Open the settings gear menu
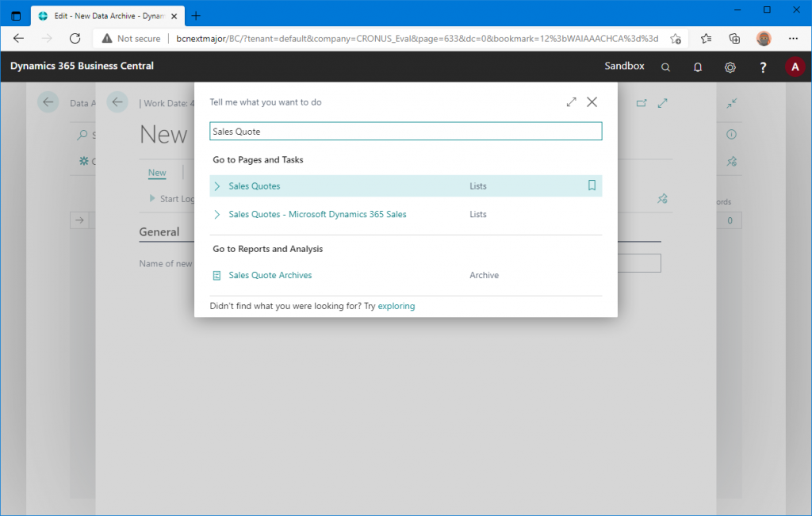 [730, 67]
